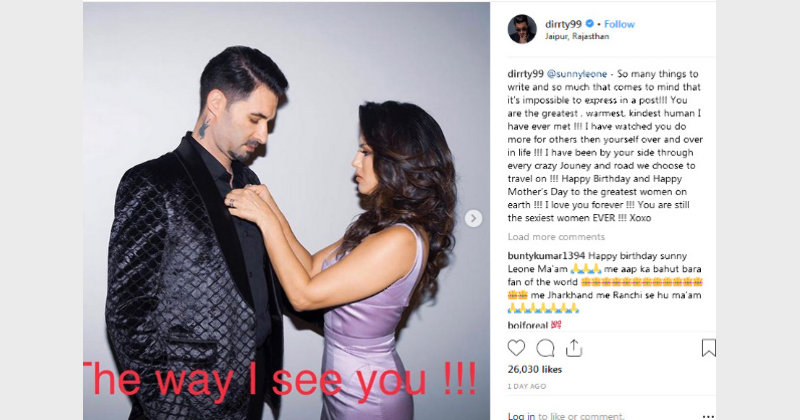Open the Jaipur, Rajasthan location link

coord(577,36)
